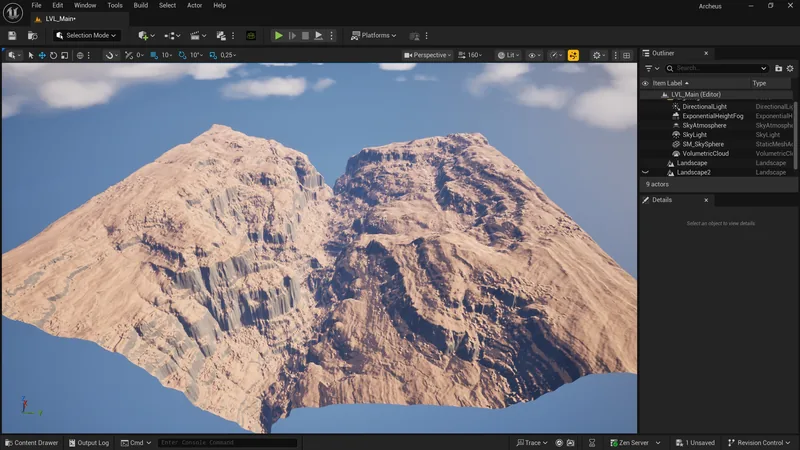Click the hourglass derived data icon
The height and width of the screenshot is (450, 800).
[x=592, y=443]
